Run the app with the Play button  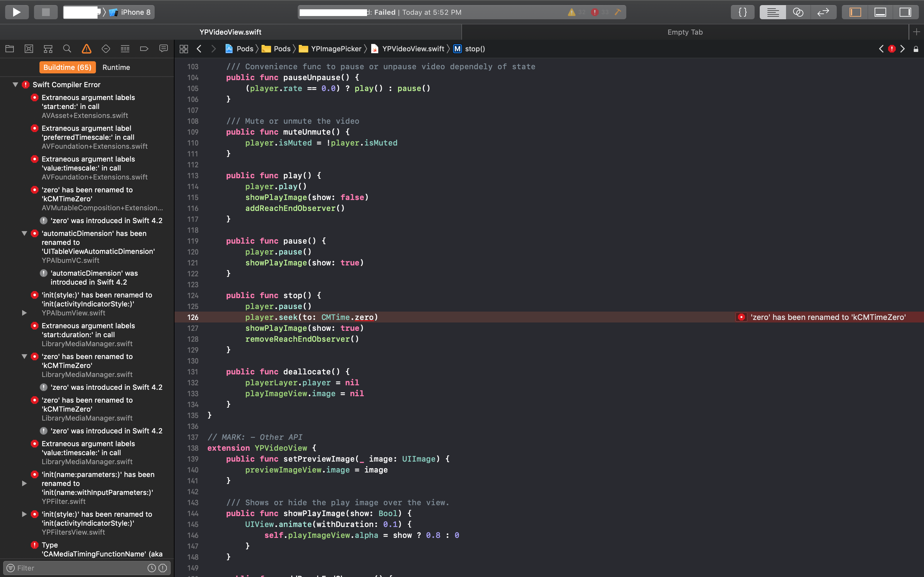coord(16,12)
